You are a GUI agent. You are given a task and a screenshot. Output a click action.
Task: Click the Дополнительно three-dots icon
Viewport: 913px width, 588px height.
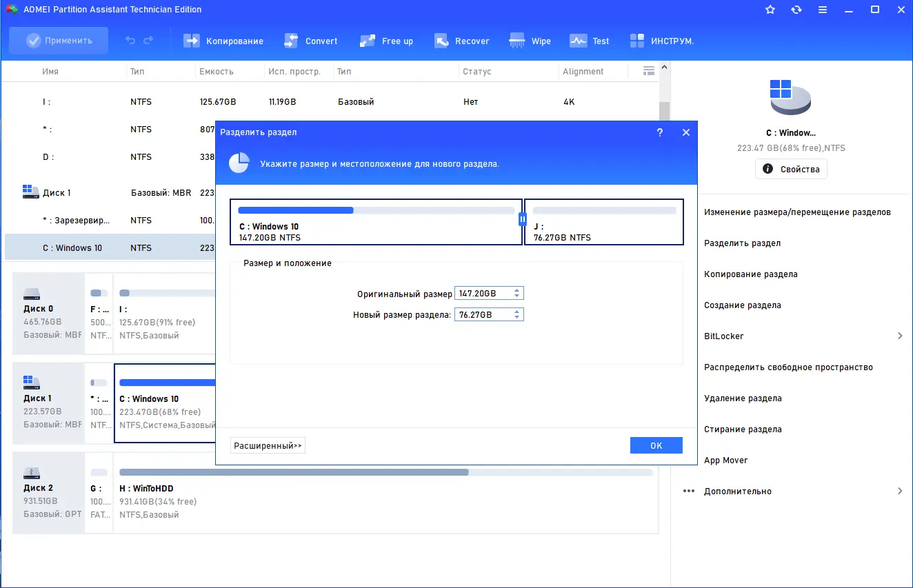click(688, 491)
